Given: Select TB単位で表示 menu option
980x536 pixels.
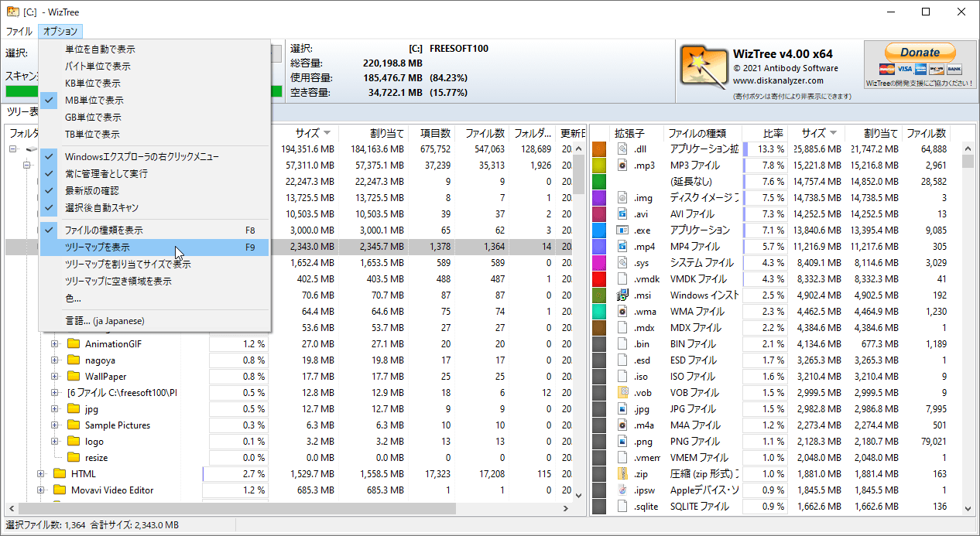Looking at the screenshot, I should coord(155,134).
